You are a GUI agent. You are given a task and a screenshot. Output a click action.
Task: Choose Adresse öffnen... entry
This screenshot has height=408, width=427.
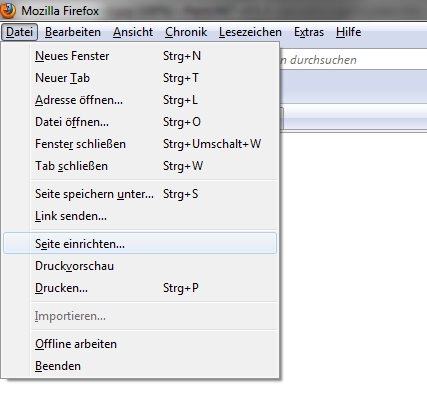coord(140,100)
